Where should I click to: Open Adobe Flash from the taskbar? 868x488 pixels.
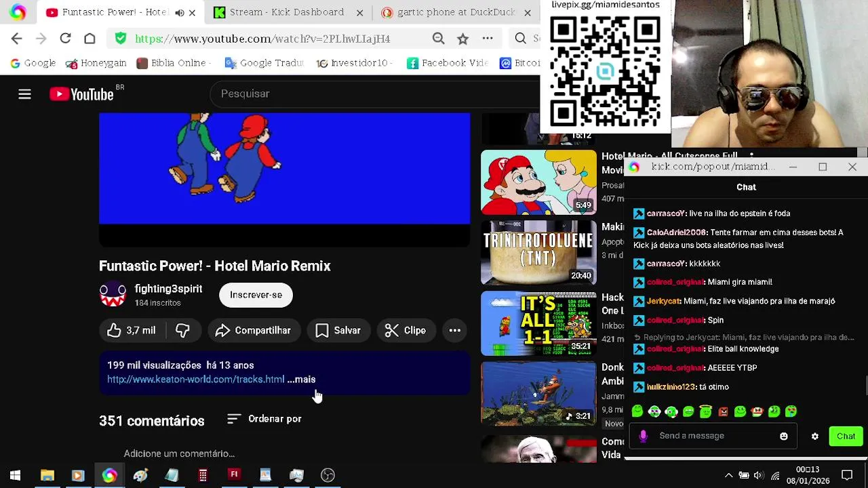pyautogui.click(x=234, y=475)
